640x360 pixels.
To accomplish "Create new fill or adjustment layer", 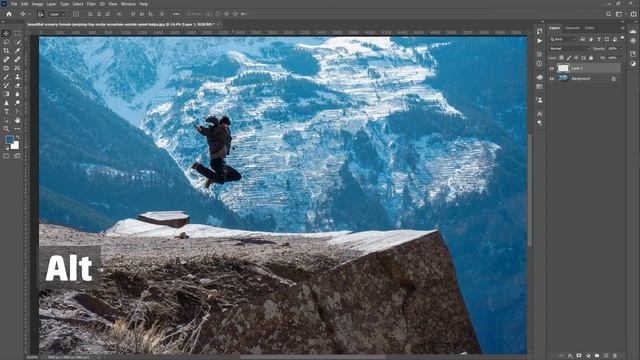I will tap(588, 356).
